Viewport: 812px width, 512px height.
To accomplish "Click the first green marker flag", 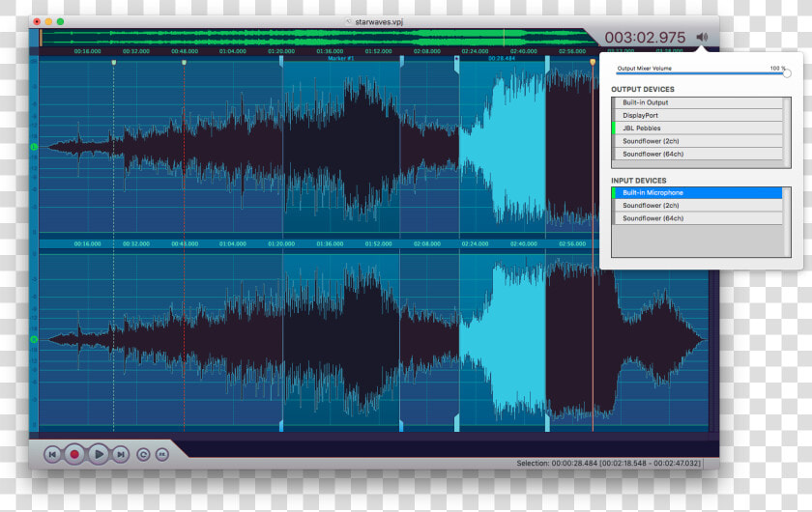I will (x=114, y=63).
